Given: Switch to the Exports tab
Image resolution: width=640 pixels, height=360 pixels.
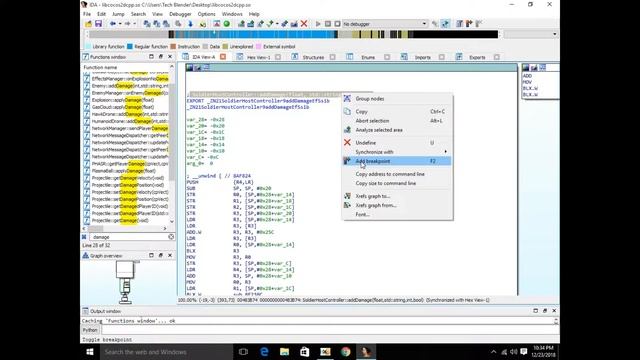Looking at the screenshot, I should pyautogui.click(x=477, y=57).
